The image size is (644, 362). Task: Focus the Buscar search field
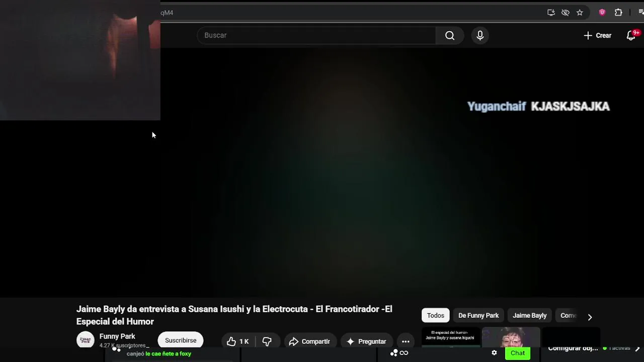[317, 35]
